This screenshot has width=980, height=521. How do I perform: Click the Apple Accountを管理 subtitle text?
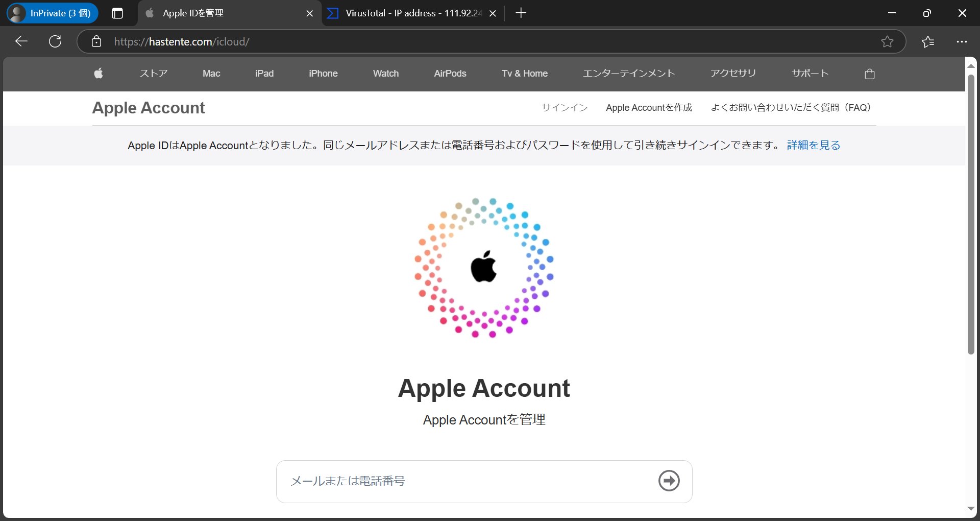tap(484, 420)
